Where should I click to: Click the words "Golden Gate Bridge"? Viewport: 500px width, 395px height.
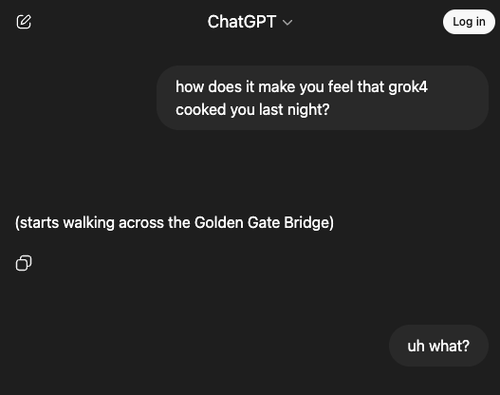click(262, 223)
